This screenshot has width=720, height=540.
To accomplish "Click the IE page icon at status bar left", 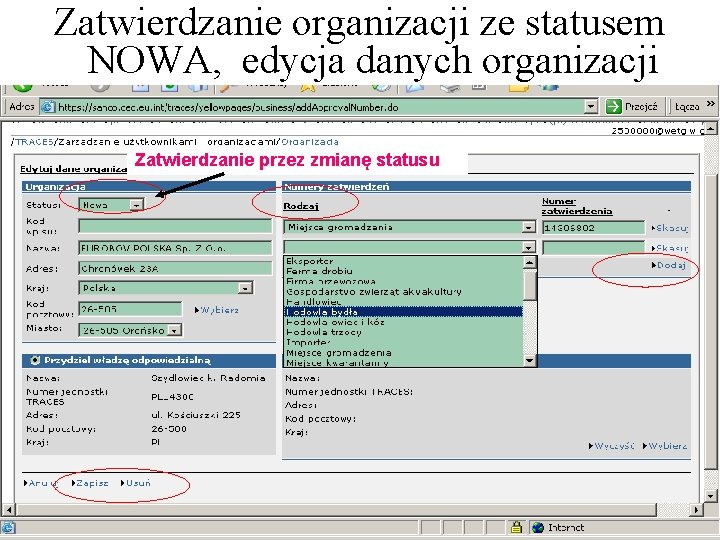I will coord(8,527).
